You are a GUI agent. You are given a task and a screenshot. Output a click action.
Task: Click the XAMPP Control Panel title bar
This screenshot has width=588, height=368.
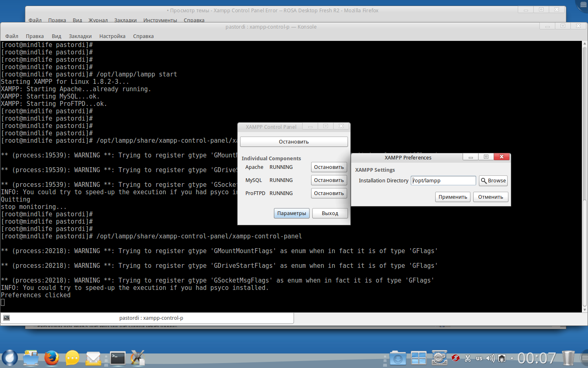click(x=271, y=127)
